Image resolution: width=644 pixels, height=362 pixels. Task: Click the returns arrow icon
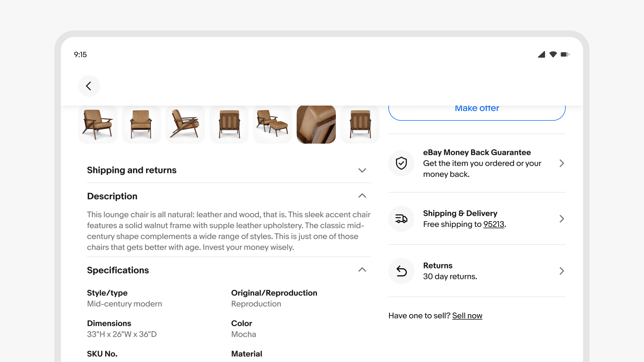click(401, 271)
